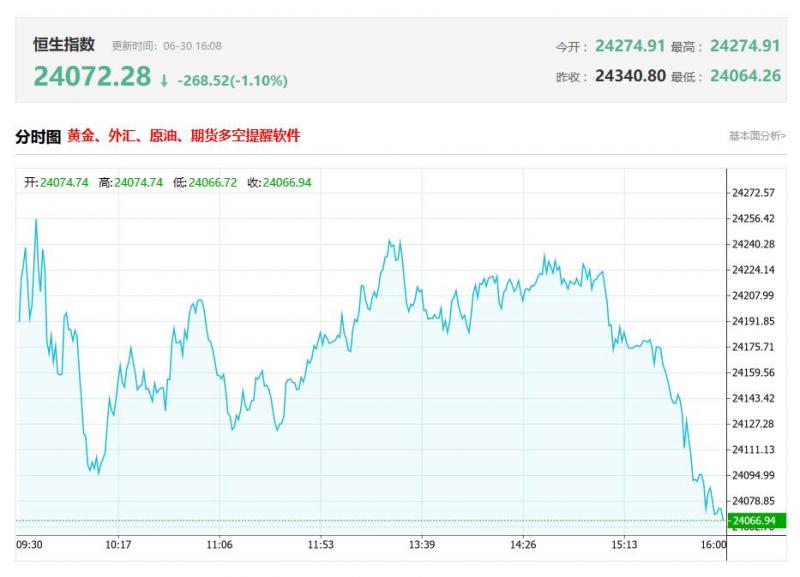
Task: Select the current index value 24072.28
Action: click(92, 77)
